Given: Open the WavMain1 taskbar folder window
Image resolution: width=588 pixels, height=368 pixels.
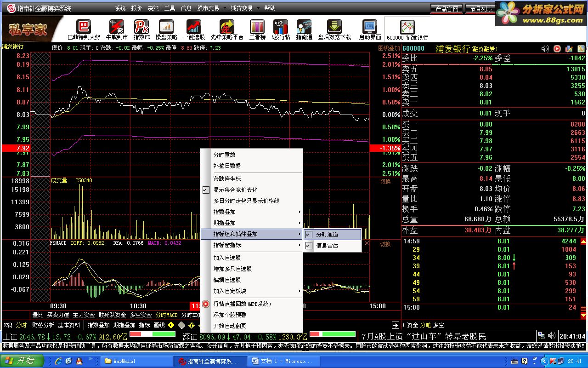Looking at the screenshot, I should tap(136, 361).
